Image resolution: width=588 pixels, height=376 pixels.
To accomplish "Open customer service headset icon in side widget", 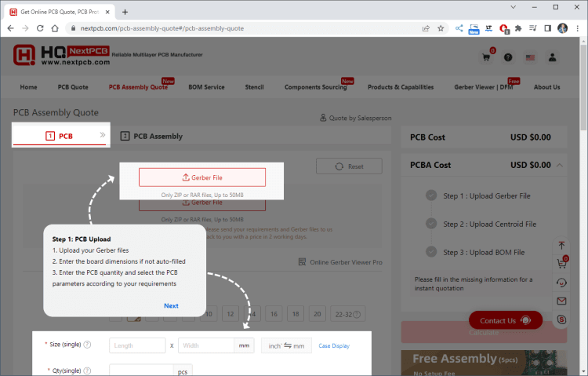I will tap(561, 283).
